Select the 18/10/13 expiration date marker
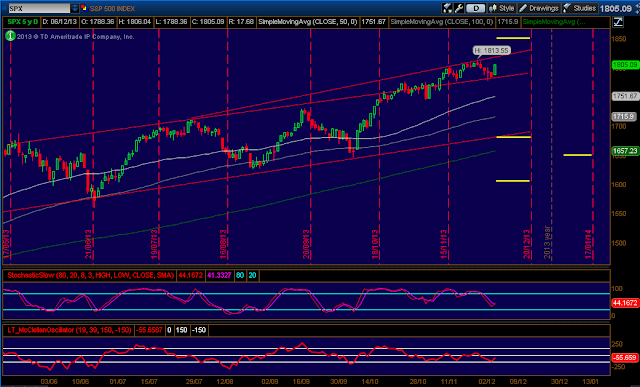The width and height of the screenshot is (640, 387). click(375, 244)
